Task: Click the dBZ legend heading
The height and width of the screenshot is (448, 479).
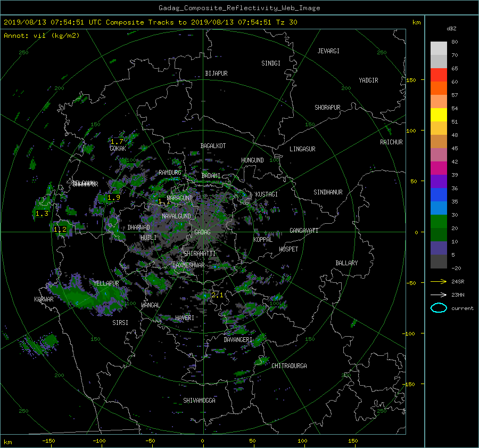Action: (x=451, y=29)
